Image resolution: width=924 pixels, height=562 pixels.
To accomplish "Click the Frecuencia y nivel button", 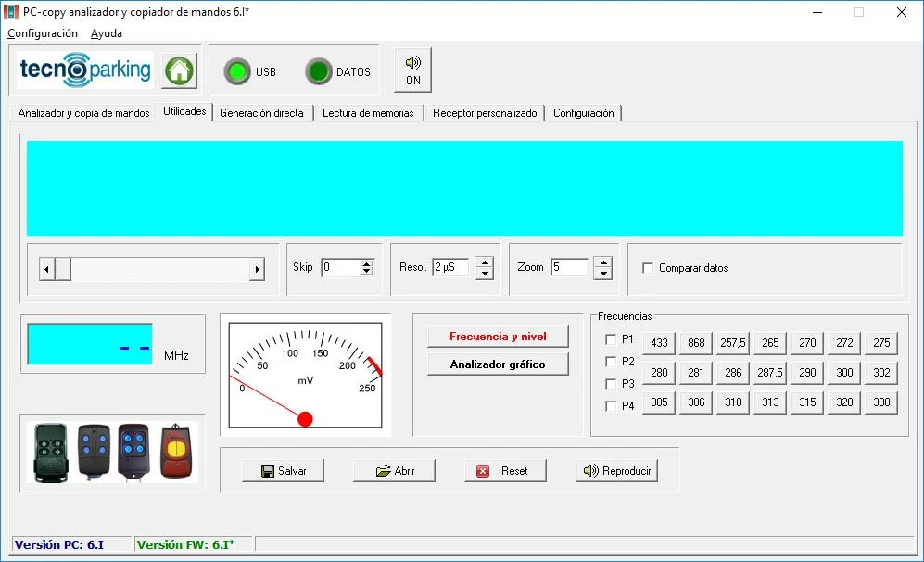I will (x=498, y=336).
